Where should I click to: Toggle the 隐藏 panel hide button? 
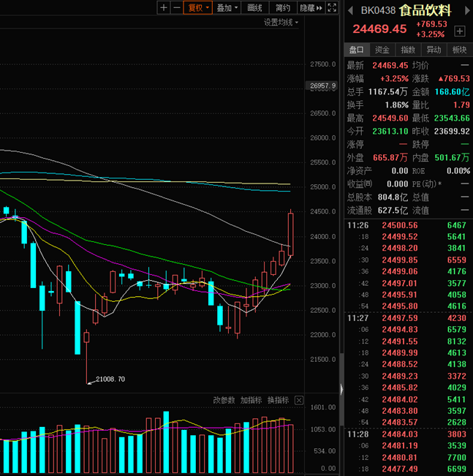(311, 8)
